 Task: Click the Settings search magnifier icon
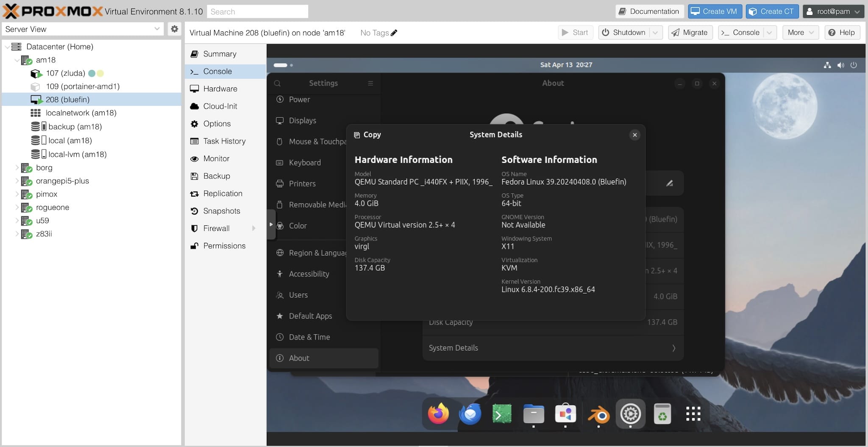click(x=277, y=83)
